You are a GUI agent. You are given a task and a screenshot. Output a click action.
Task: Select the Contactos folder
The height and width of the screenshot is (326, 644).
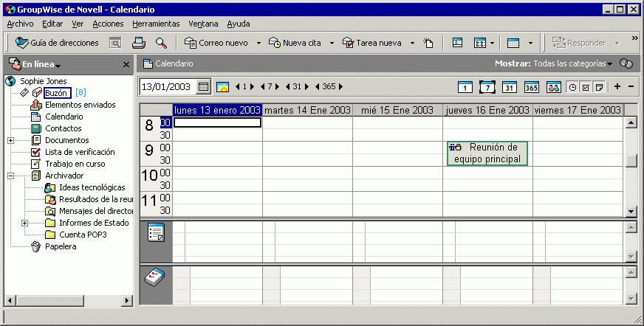coord(64,128)
